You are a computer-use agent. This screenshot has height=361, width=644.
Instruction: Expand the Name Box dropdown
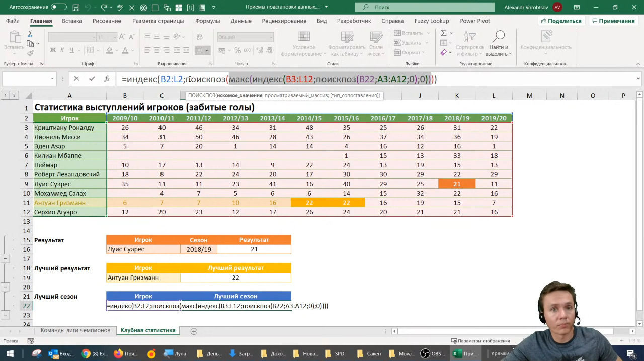click(x=52, y=79)
